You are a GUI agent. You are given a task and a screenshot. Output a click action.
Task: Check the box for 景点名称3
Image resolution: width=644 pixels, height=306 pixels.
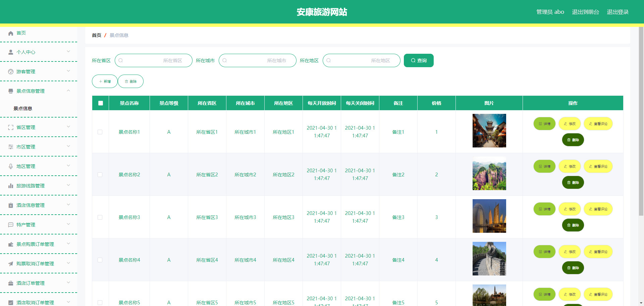point(100,217)
